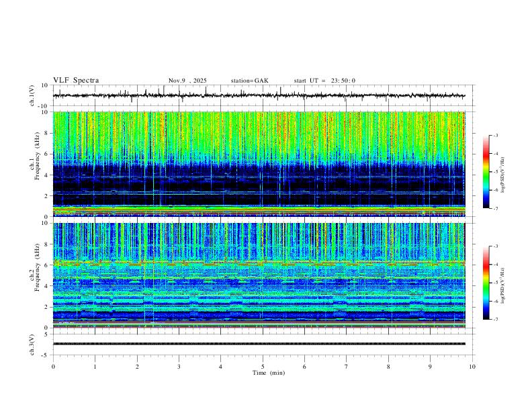Click the ch.1 voltage waveform trace
This screenshot has width=532, height=411.
coord(259,95)
